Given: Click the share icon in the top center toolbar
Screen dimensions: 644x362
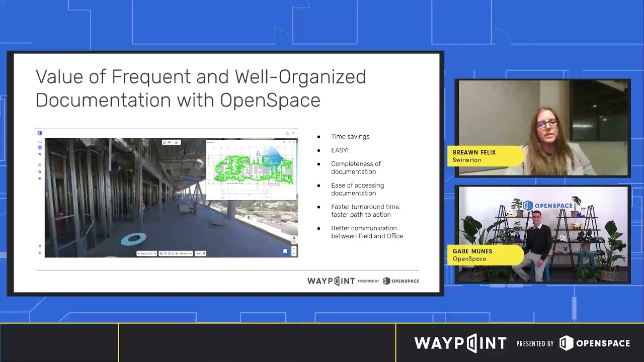Looking at the screenshot, I should pos(169,142).
